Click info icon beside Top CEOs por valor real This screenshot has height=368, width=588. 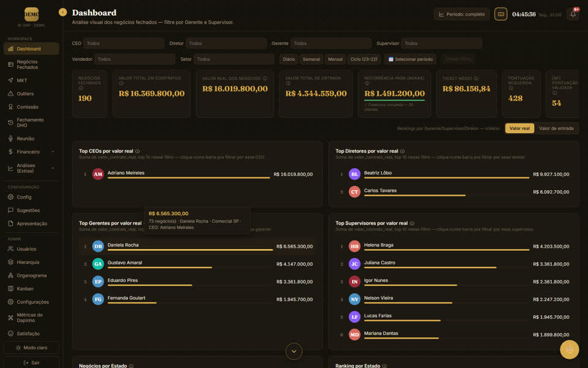pos(137,151)
